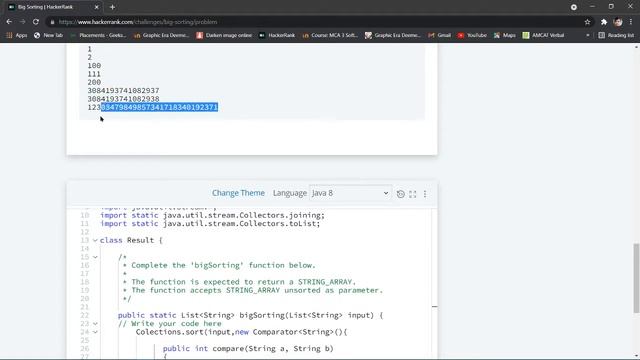Viewport: 640px width, 360px height.
Task: Open the HackerRank bookmark
Action: coord(277,36)
